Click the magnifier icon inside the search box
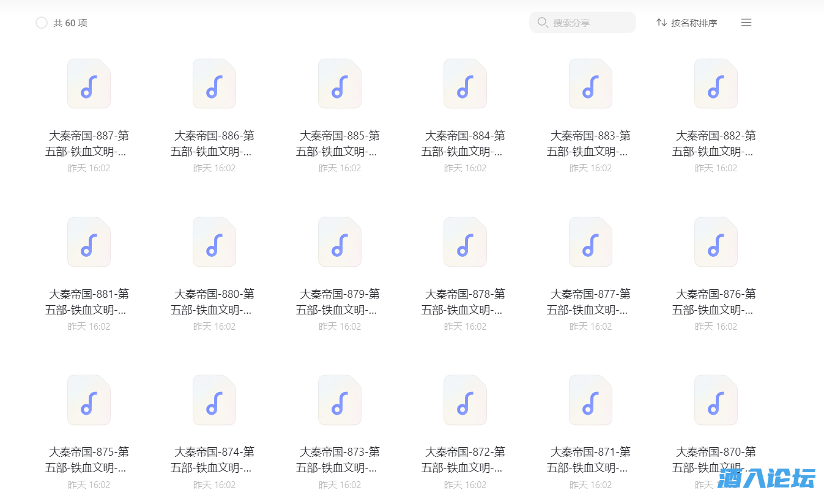The width and height of the screenshot is (824, 504). (543, 22)
